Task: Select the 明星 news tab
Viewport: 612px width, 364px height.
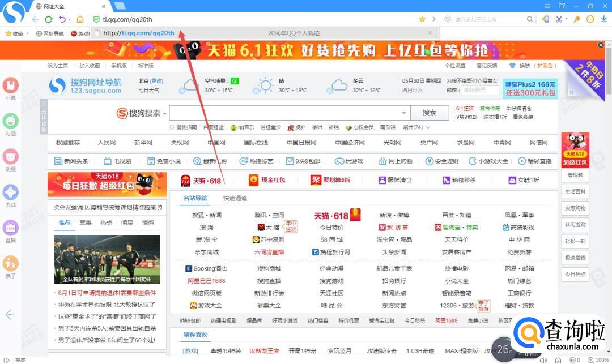Action: [x=127, y=222]
